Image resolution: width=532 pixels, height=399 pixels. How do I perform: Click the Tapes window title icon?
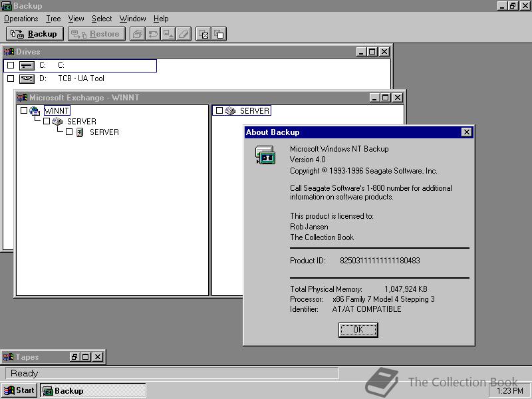pyautogui.click(x=8, y=357)
